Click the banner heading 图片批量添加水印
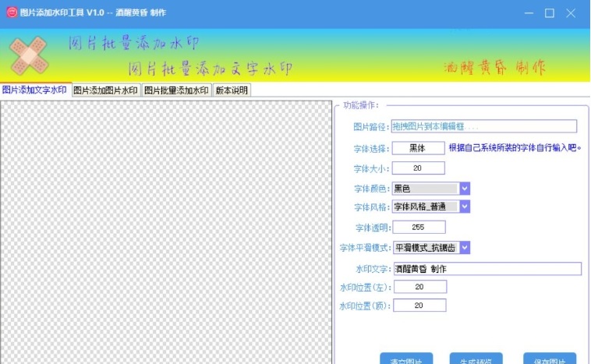591x364 pixels. 134,44
